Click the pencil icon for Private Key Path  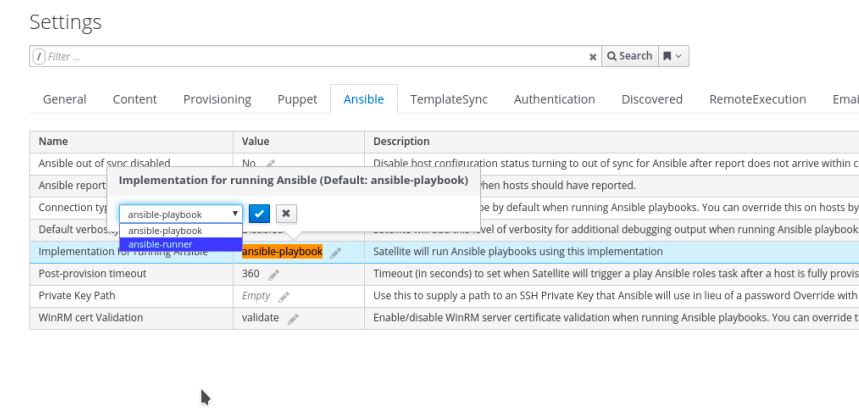(x=284, y=296)
